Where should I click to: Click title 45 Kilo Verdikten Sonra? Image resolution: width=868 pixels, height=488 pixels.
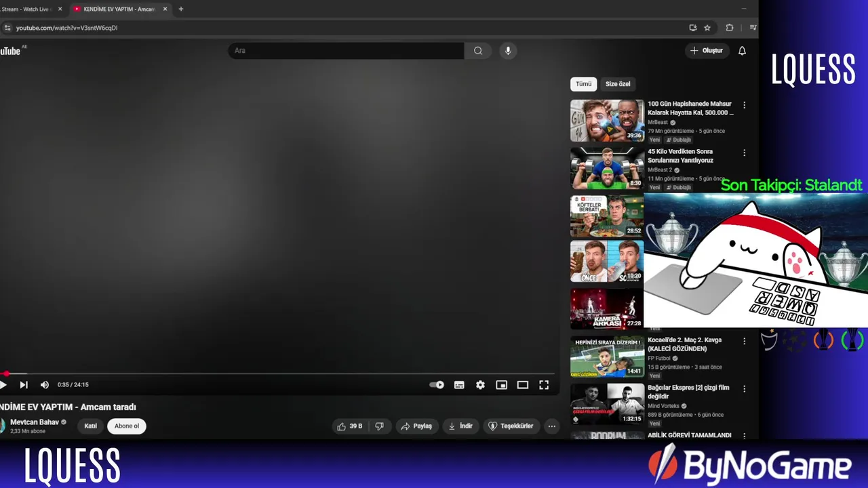pos(680,156)
